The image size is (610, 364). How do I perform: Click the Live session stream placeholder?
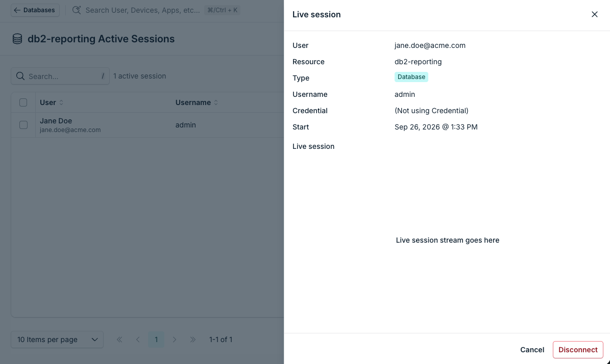click(447, 240)
